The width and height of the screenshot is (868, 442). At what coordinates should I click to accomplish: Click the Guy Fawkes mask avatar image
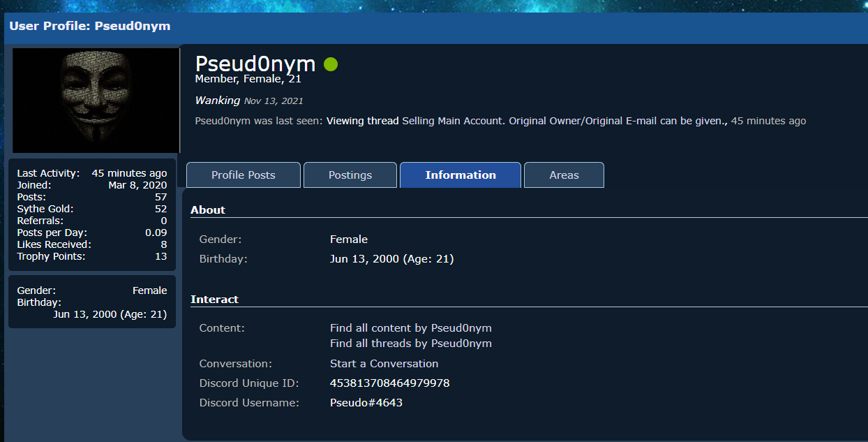click(96, 101)
